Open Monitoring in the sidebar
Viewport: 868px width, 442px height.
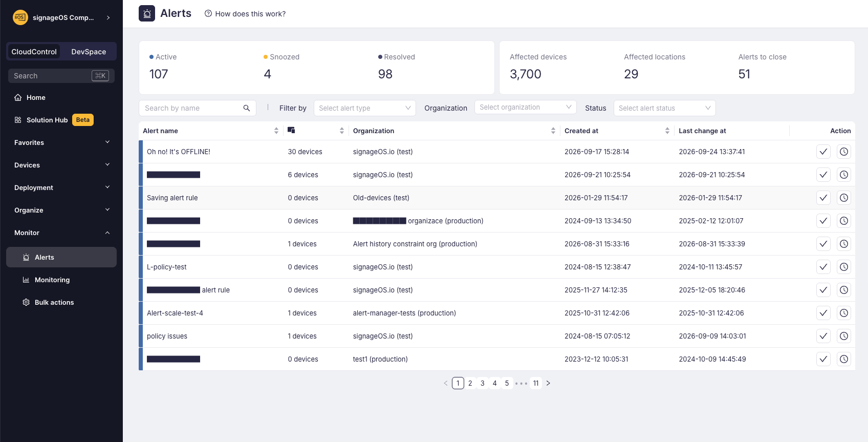tap(61, 280)
